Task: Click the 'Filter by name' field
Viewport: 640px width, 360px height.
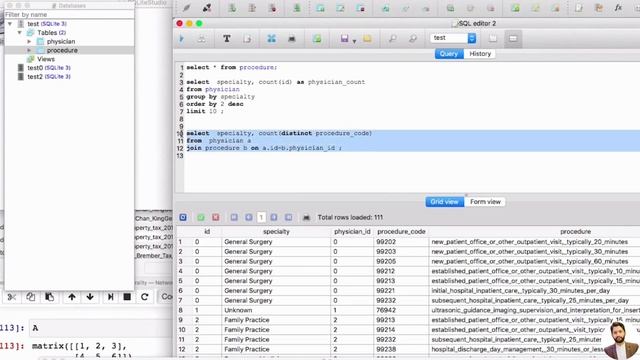Action: coord(69,15)
